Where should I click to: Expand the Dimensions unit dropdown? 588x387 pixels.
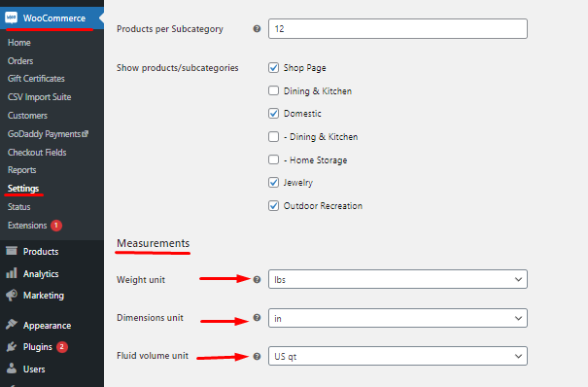point(398,318)
